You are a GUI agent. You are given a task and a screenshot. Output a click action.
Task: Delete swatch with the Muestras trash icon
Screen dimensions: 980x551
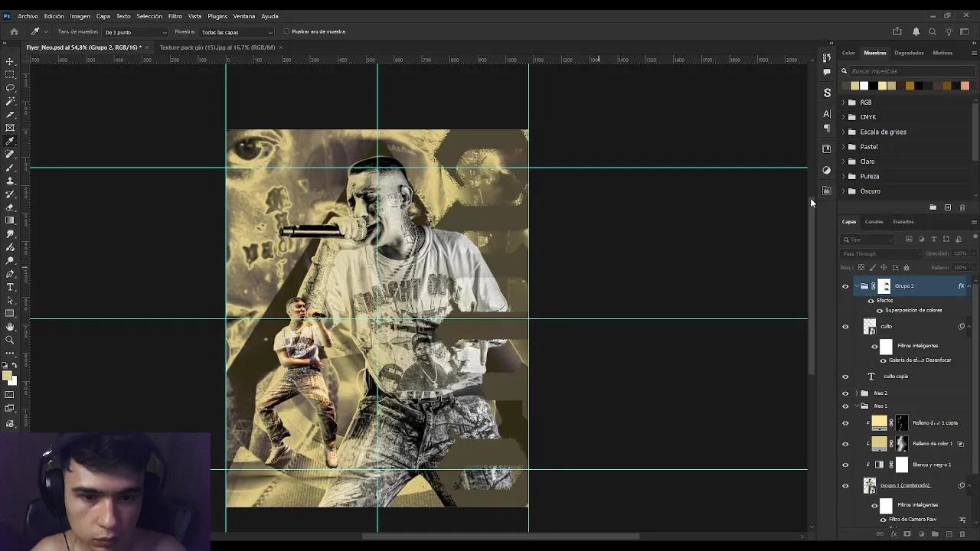tap(962, 207)
